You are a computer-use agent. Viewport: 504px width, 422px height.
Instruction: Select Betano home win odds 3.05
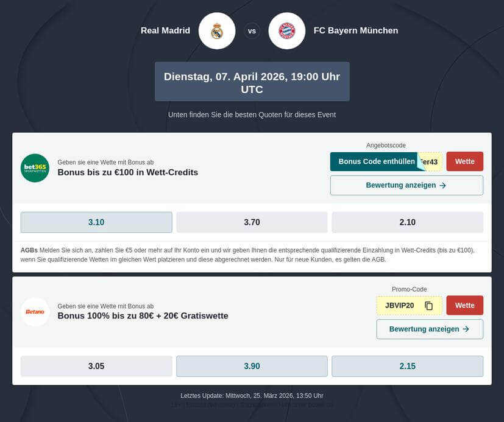(x=96, y=366)
